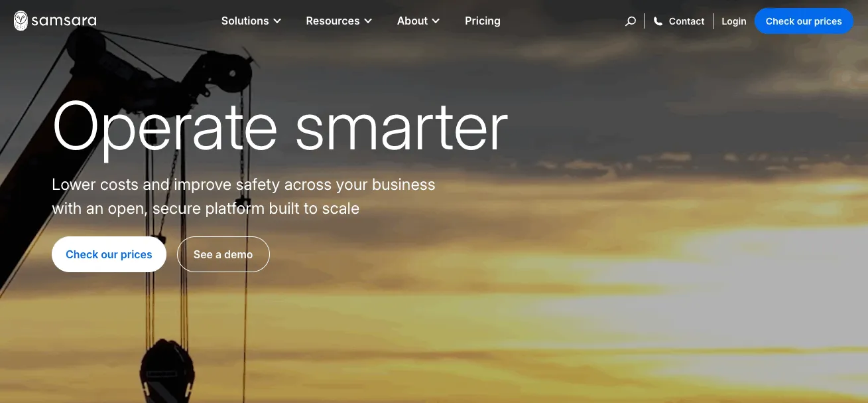The width and height of the screenshot is (868, 403).
Task: Select the See a demo button
Action: click(223, 254)
